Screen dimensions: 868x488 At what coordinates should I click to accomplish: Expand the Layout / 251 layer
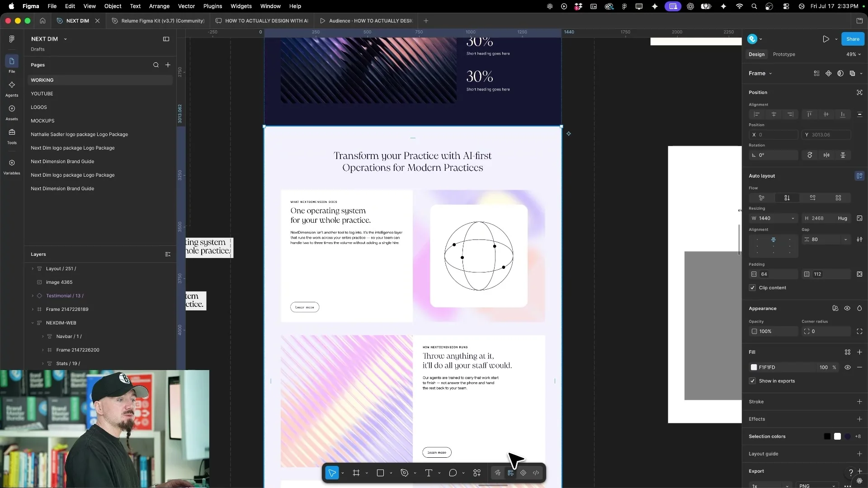[x=33, y=269]
